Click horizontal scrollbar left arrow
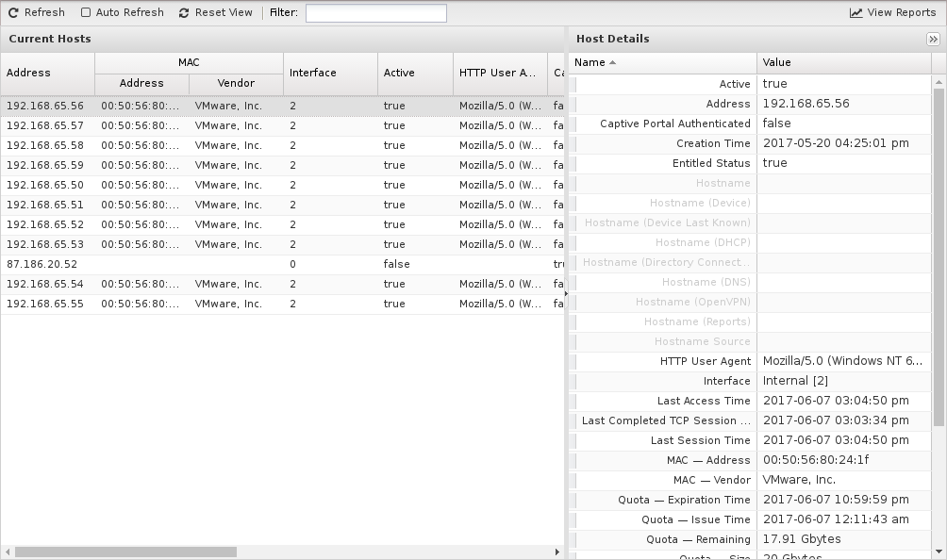947x560 pixels. (8, 552)
